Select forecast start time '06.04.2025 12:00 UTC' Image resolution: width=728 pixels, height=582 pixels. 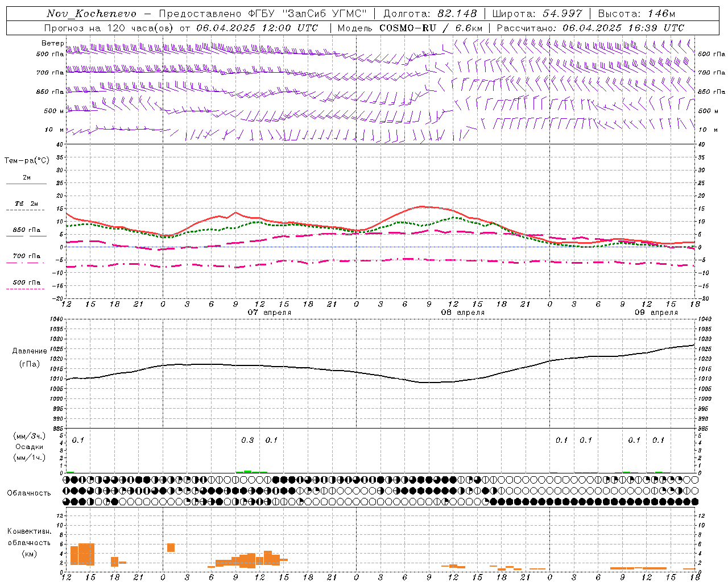click(257, 28)
